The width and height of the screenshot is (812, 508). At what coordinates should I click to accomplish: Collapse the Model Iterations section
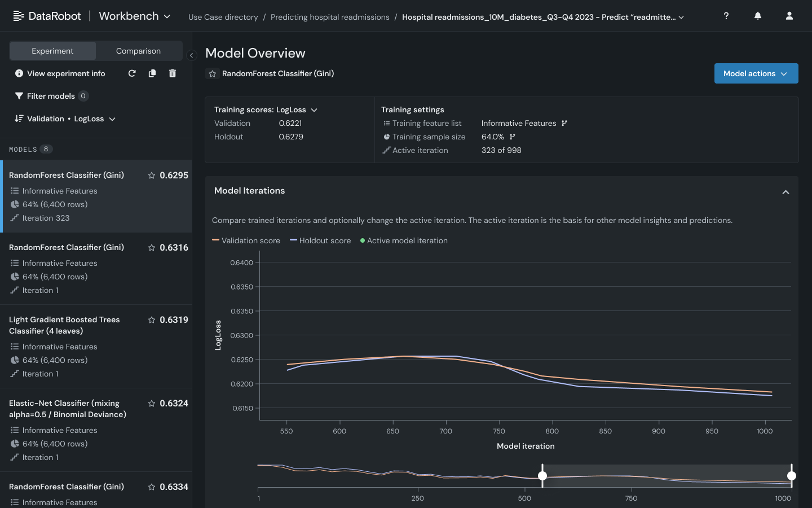pyautogui.click(x=785, y=192)
